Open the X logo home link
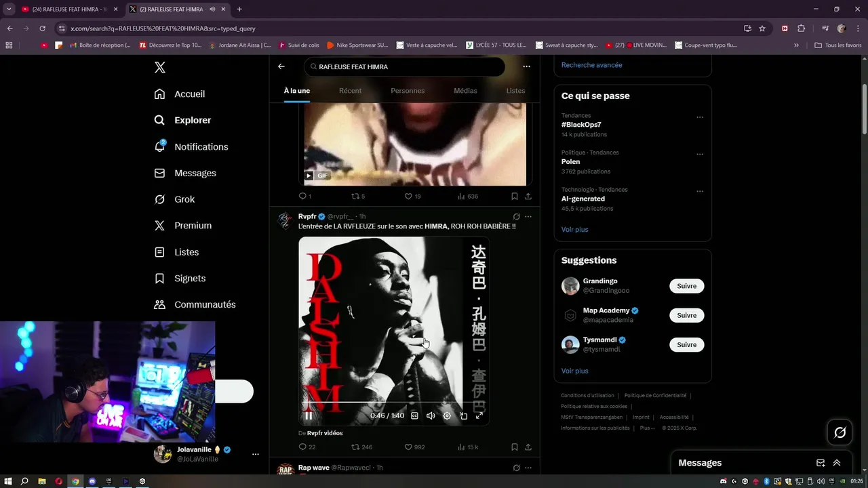The width and height of the screenshot is (868, 488). pos(160,67)
